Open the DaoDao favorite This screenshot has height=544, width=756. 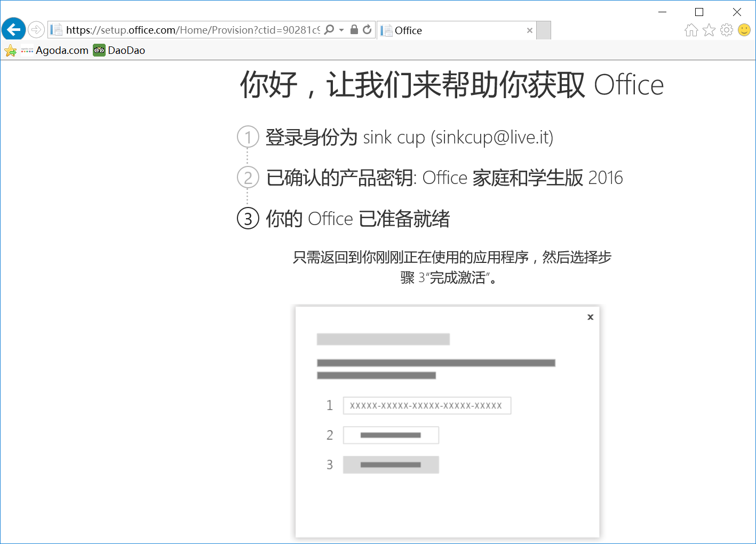[118, 50]
